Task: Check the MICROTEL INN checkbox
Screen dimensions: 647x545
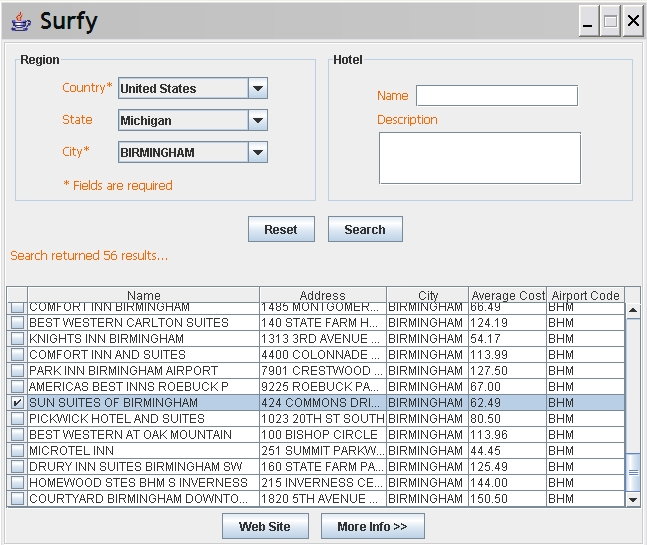Action: coord(17,451)
